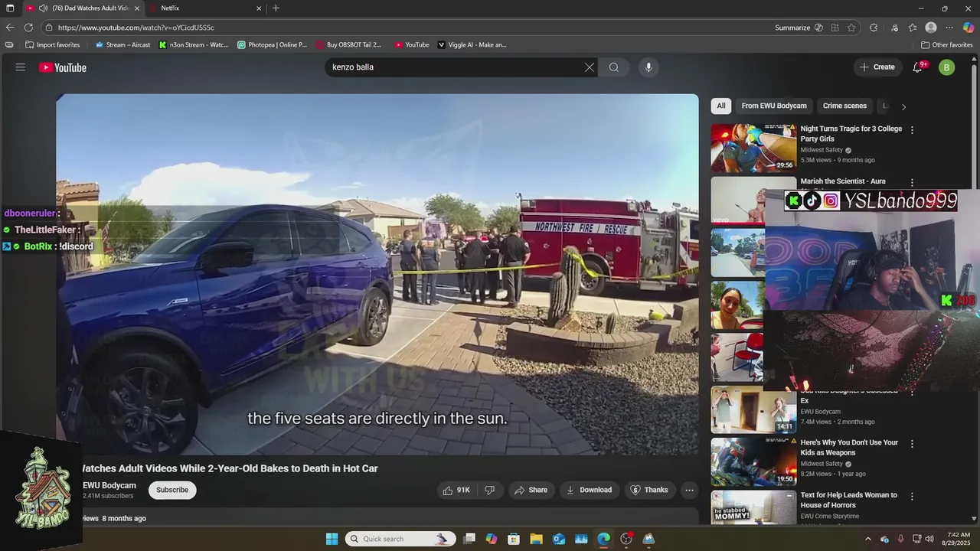The width and height of the screenshot is (980, 551).
Task: Open n3on Stream bookmark
Action: (x=194, y=44)
